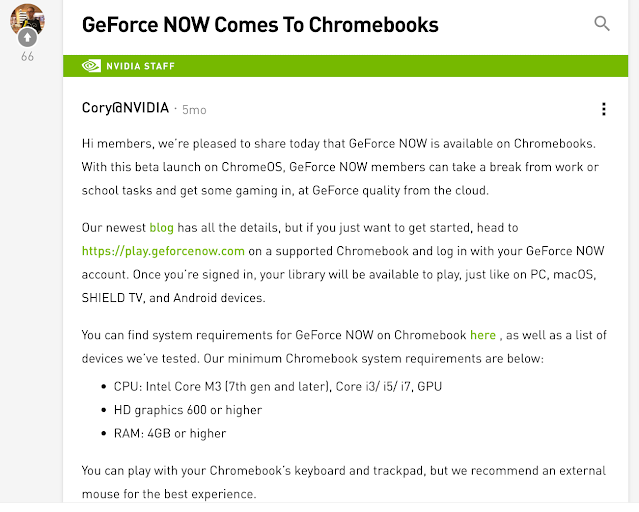Click the green staff banner bar
This screenshot has height=512, width=639.
345,66
